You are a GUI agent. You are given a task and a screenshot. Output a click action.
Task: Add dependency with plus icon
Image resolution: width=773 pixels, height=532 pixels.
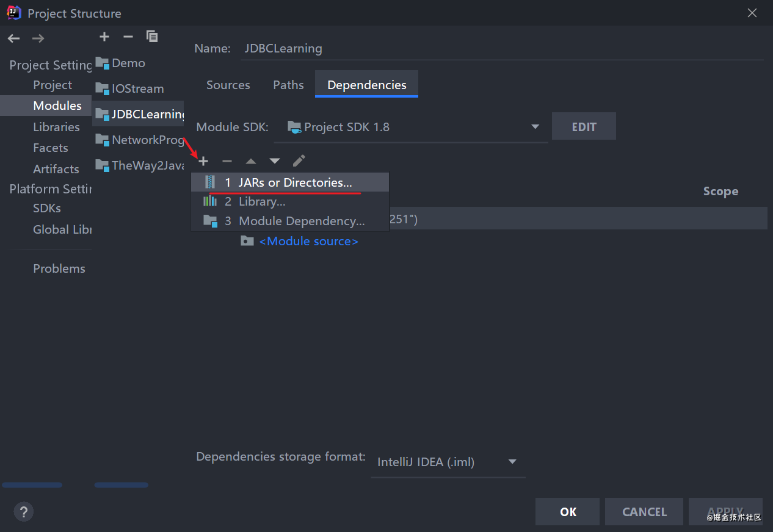[203, 161]
